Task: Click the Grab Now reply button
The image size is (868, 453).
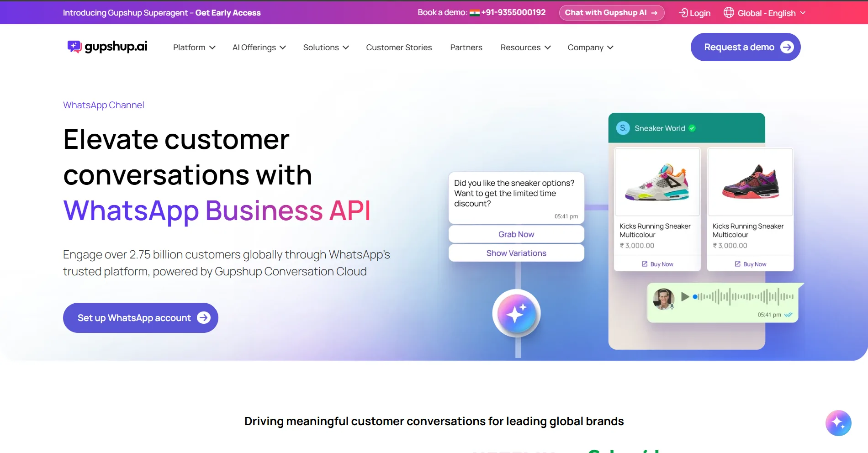Action: pyautogui.click(x=516, y=234)
